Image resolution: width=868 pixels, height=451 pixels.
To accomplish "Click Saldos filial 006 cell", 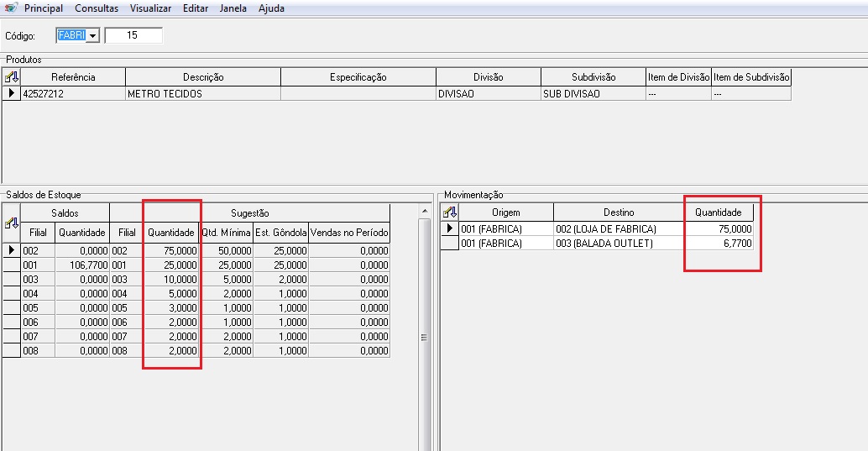I will (x=38, y=322).
